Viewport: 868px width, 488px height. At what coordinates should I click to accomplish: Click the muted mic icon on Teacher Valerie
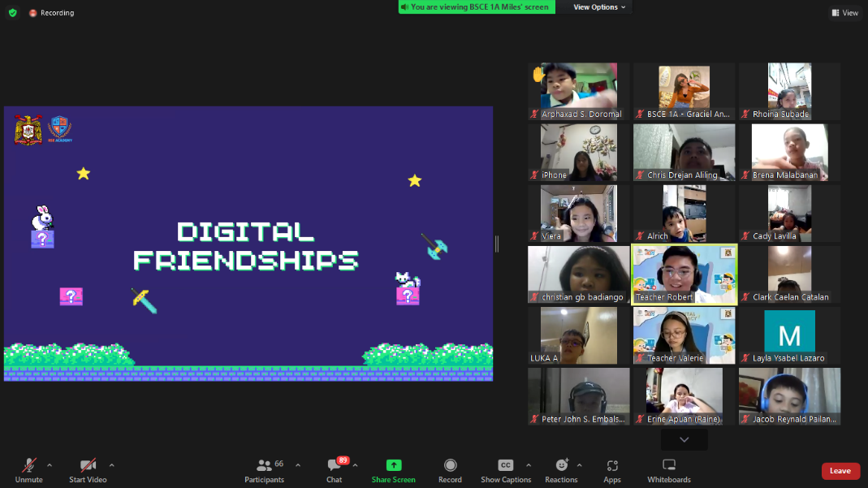(x=640, y=358)
